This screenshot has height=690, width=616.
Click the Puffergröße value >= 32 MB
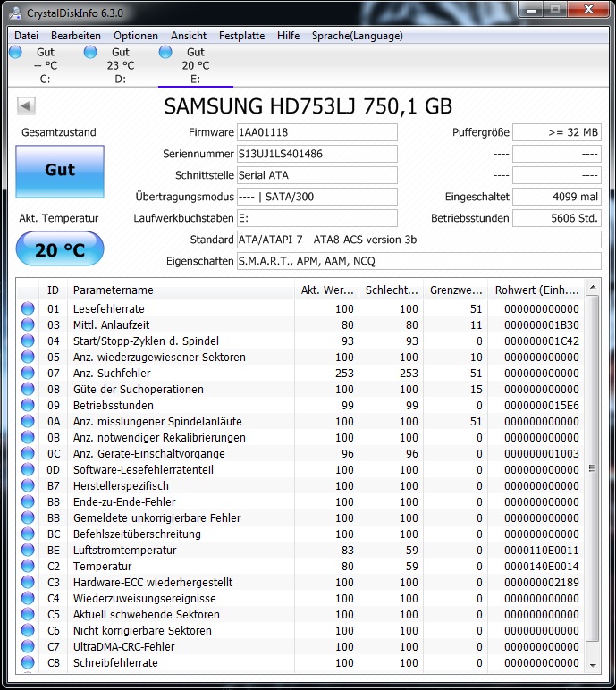557,132
